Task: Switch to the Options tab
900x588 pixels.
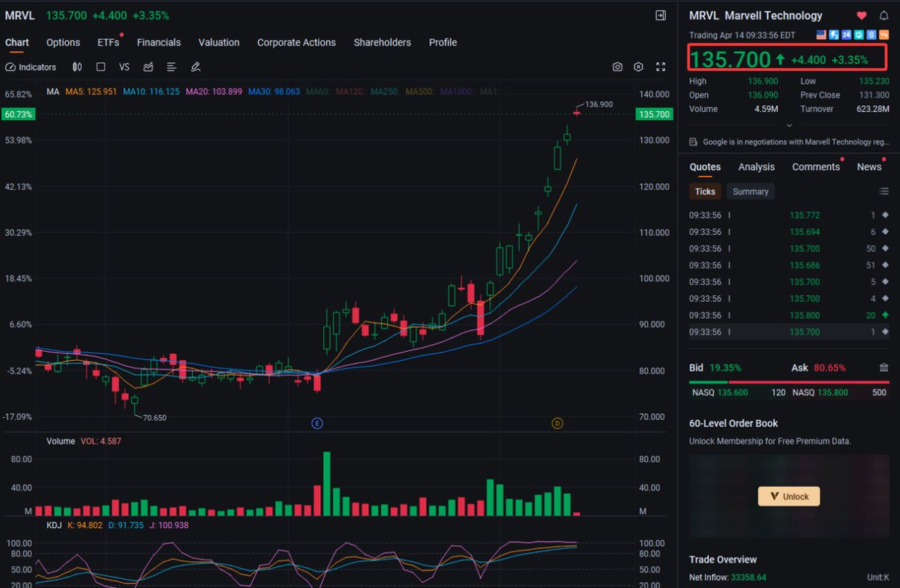Action: [63, 43]
